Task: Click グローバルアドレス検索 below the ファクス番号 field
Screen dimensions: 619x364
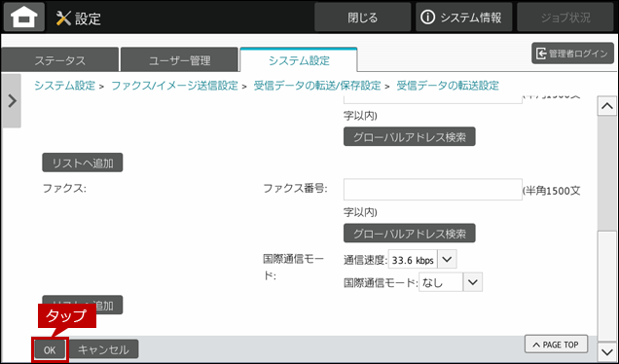Action: (x=410, y=233)
